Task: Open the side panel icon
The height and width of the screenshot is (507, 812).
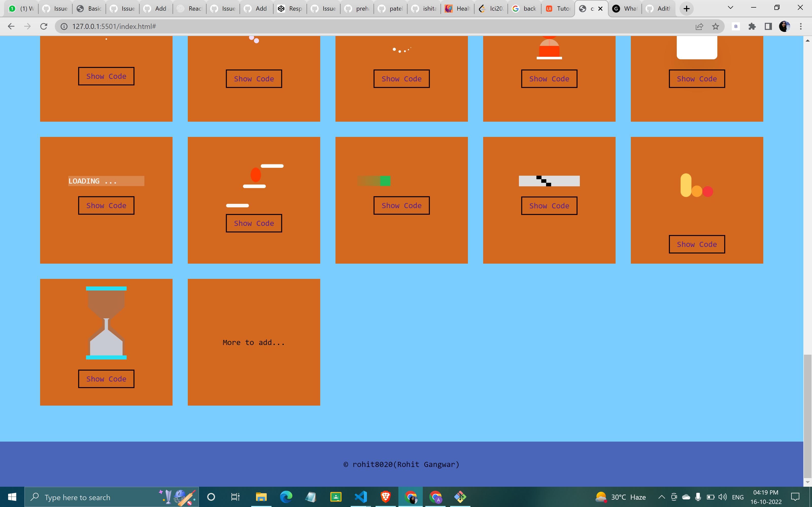Action: [x=768, y=26]
